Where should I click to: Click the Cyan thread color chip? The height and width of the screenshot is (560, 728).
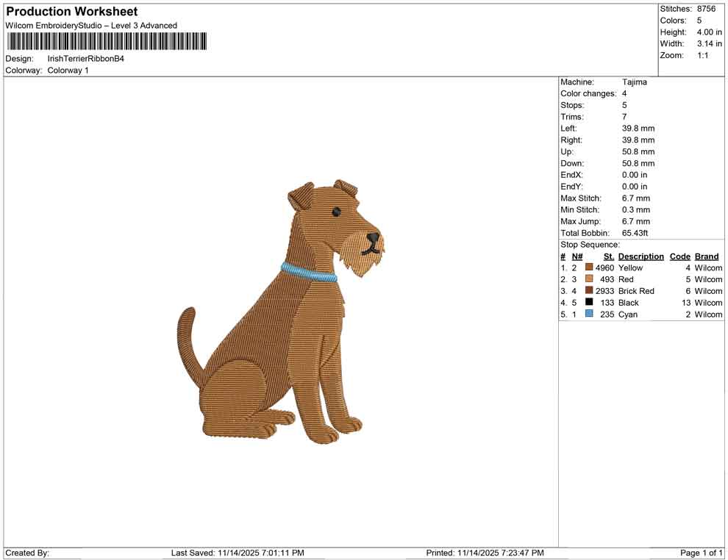click(589, 314)
